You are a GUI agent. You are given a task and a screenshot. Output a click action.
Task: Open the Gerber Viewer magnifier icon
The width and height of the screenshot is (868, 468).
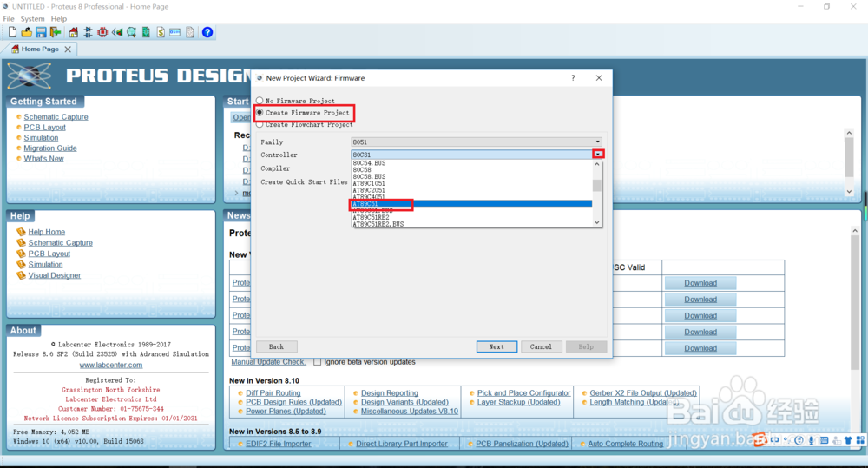coord(131,32)
